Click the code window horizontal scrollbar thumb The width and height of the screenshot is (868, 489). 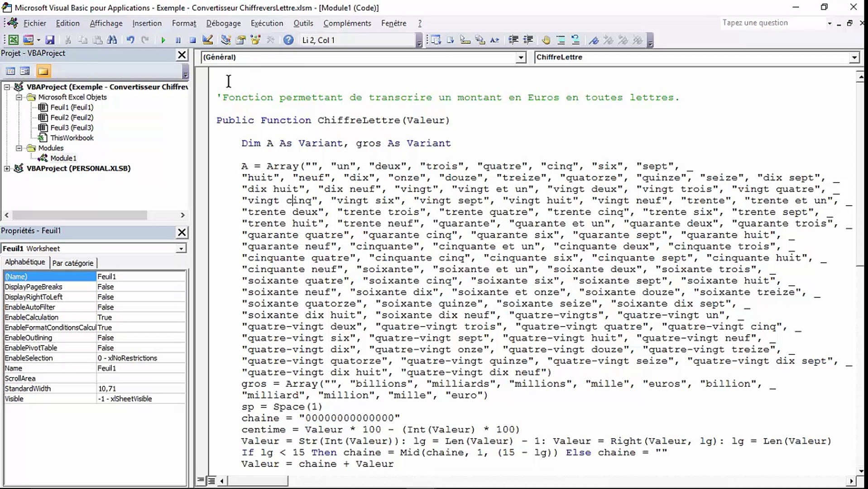[x=257, y=480]
